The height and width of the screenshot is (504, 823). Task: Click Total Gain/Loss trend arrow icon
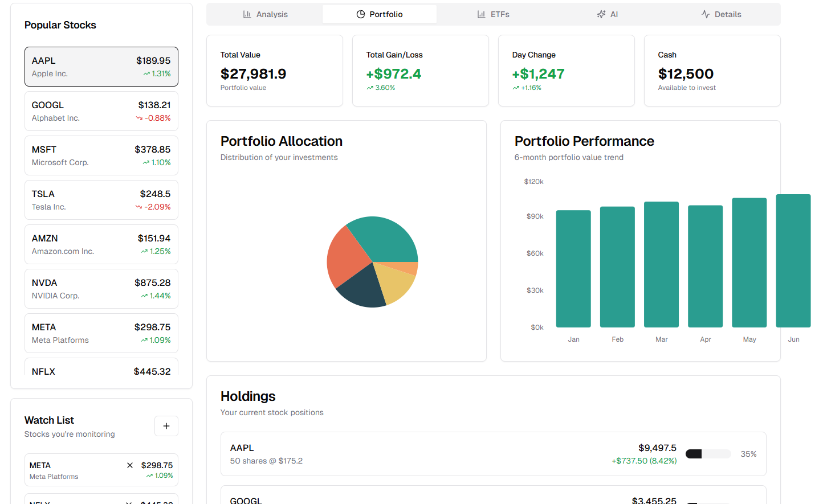pos(370,88)
